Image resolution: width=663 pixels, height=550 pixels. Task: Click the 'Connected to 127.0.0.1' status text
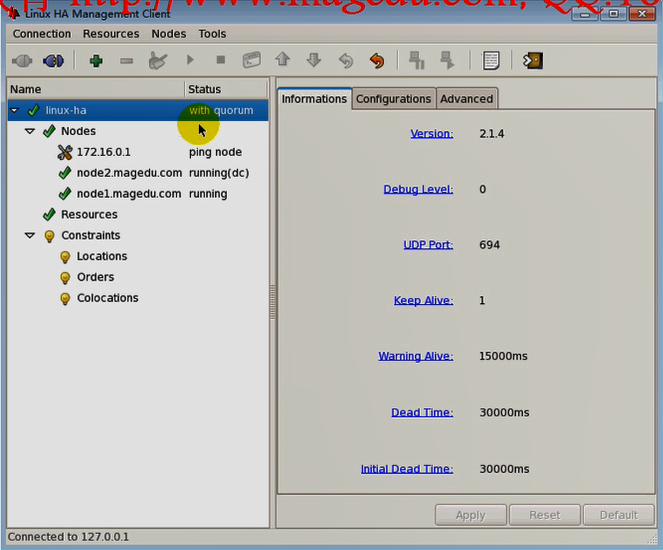68,537
